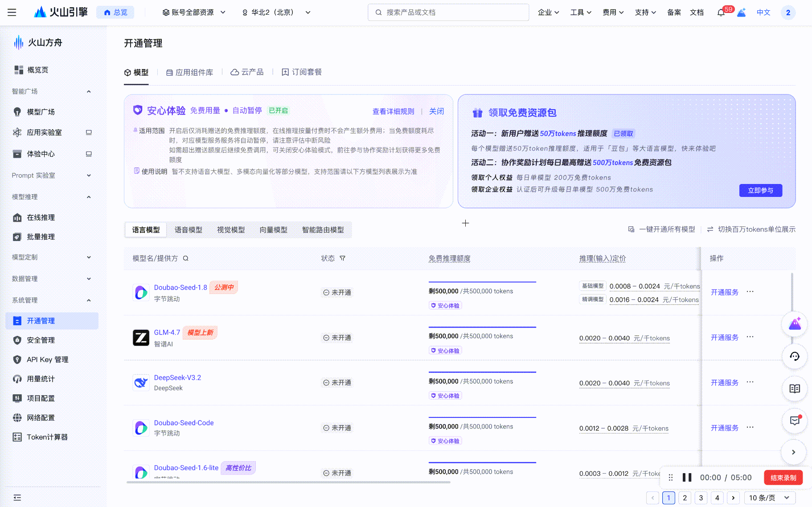The image size is (812, 507).
Task: Click the product search input field
Action: click(x=448, y=12)
